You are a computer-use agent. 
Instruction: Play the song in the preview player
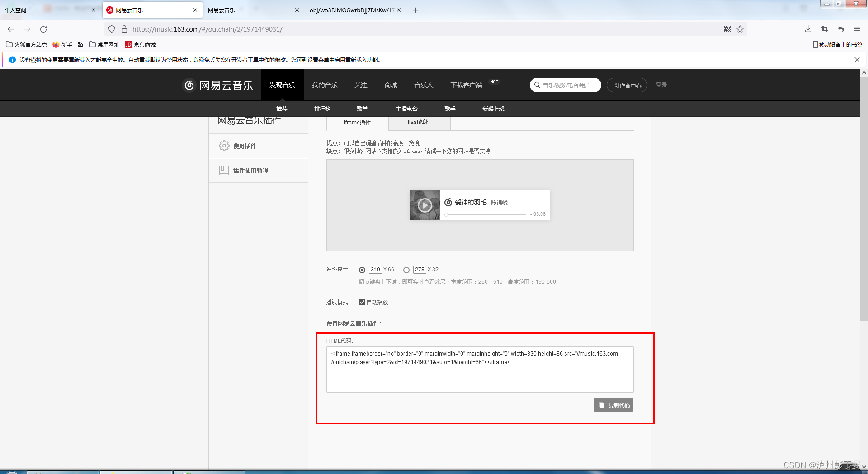[425, 205]
